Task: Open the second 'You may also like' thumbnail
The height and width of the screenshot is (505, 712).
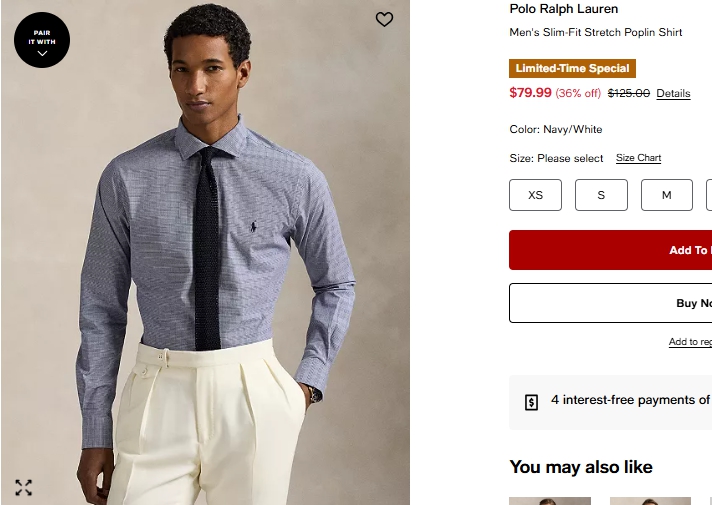Action: click(650, 500)
